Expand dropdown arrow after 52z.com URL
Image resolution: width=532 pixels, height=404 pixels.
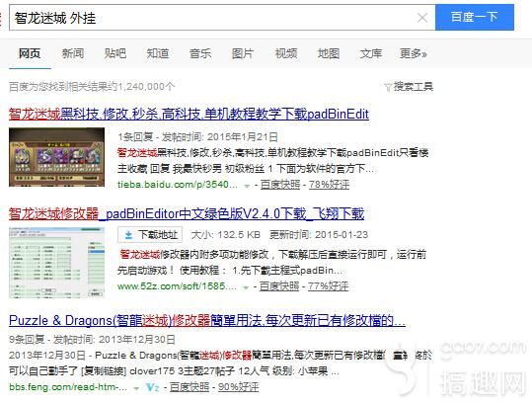(x=246, y=287)
